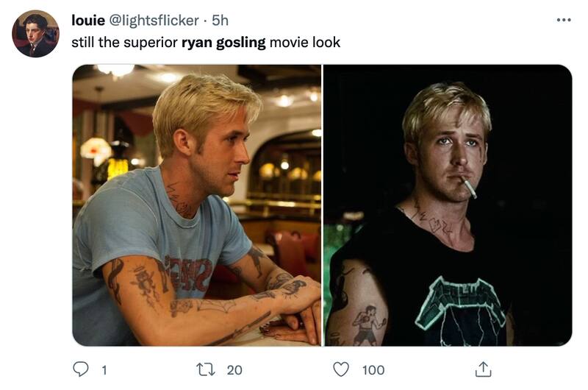Click the bold ryan gosling text
The image size is (588, 390).
(x=223, y=43)
